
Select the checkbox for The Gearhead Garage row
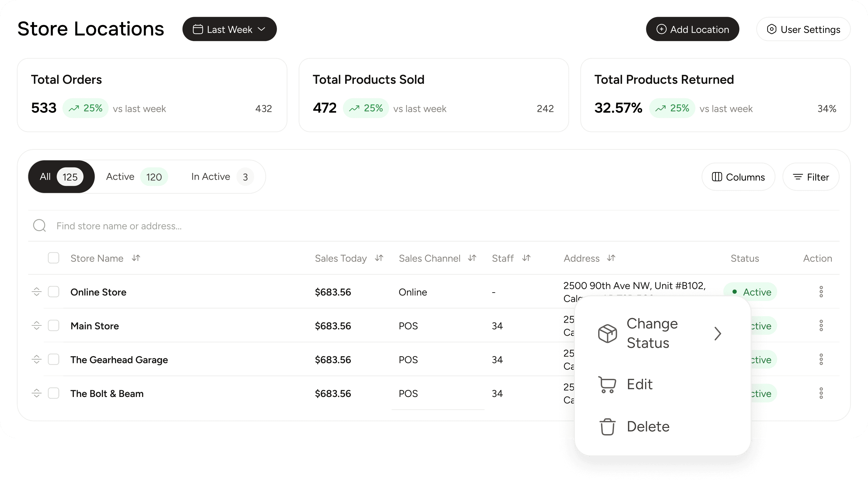coord(54,359)
